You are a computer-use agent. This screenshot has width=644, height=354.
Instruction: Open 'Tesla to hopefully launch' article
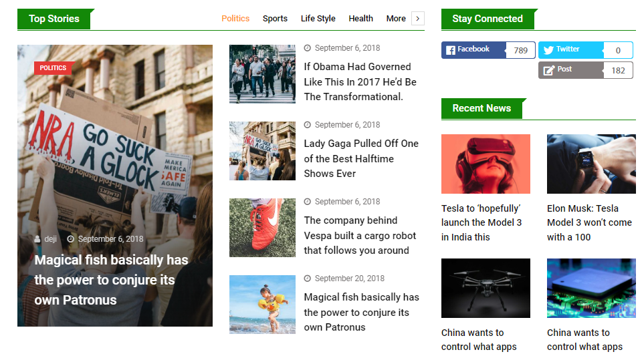click(x=481, y=222)
